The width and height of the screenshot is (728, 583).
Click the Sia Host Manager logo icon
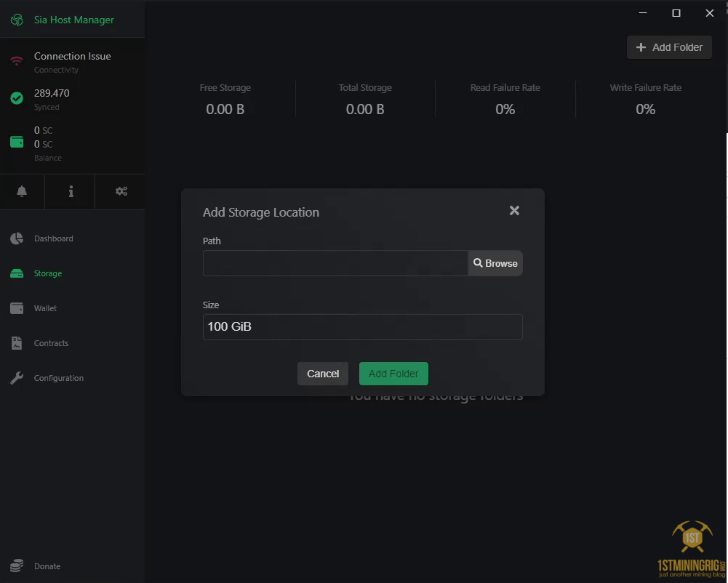[17, 20]
